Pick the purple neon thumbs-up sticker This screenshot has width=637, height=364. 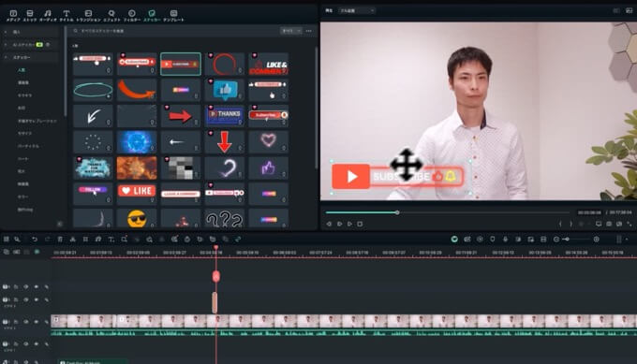[269, 168]
